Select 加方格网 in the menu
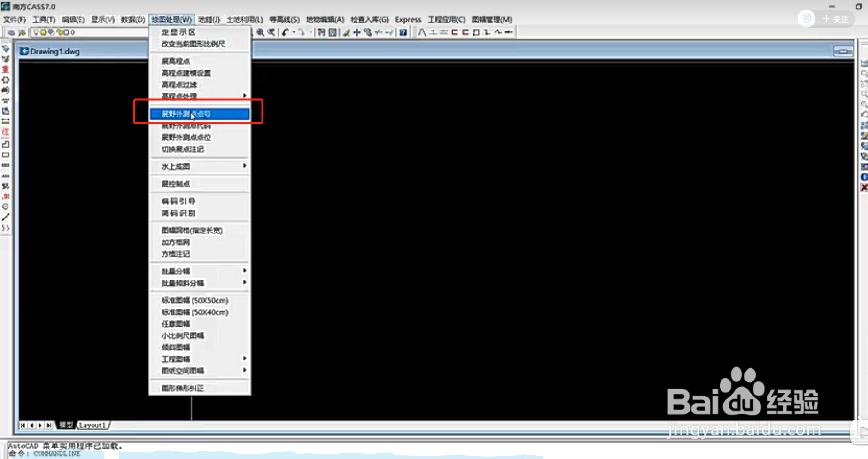Screen dimensions: 868x459 tap(200, 242)
